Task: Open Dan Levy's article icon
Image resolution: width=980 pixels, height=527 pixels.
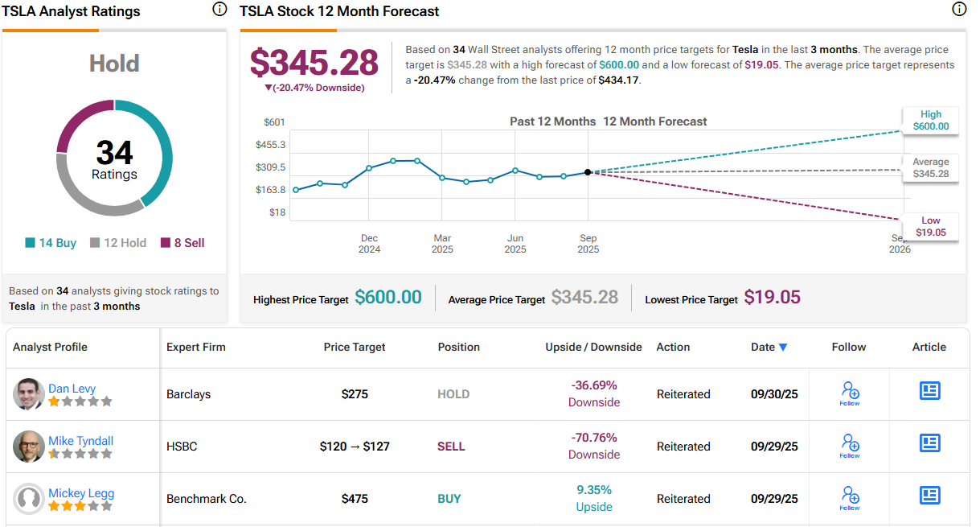Action: click(x=929, y=391)
